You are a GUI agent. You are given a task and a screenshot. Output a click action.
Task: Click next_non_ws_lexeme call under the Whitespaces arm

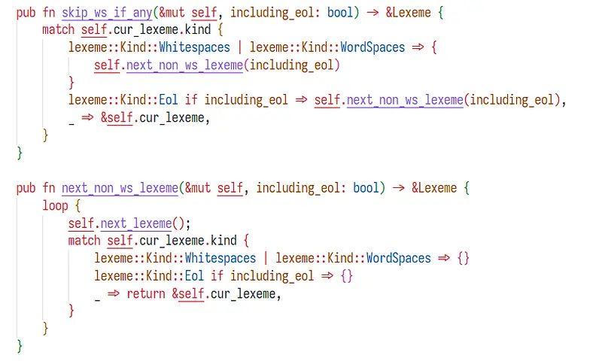point(184,65)
